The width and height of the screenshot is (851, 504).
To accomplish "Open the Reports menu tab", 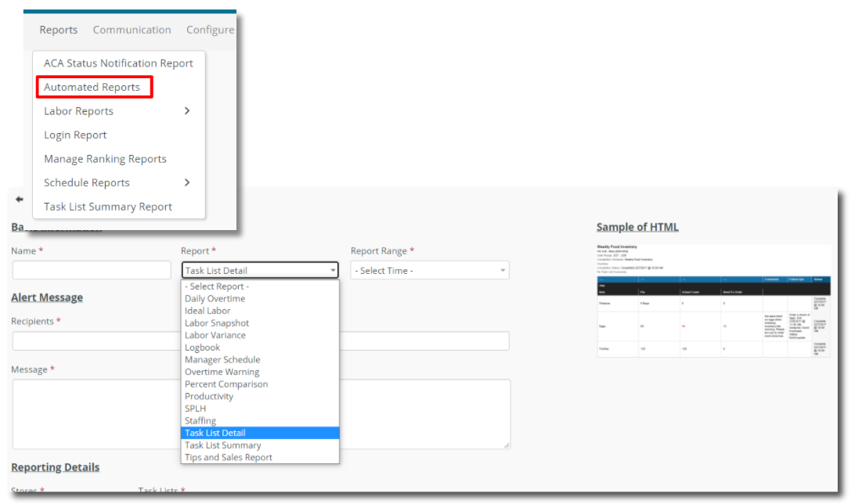I will [x=59, y=30].
